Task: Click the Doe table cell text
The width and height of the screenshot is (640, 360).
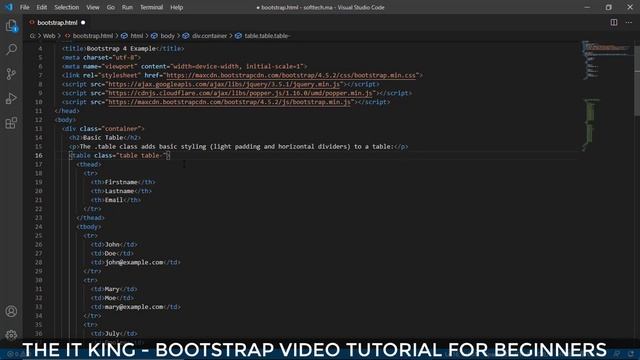Action: (111, 253)
